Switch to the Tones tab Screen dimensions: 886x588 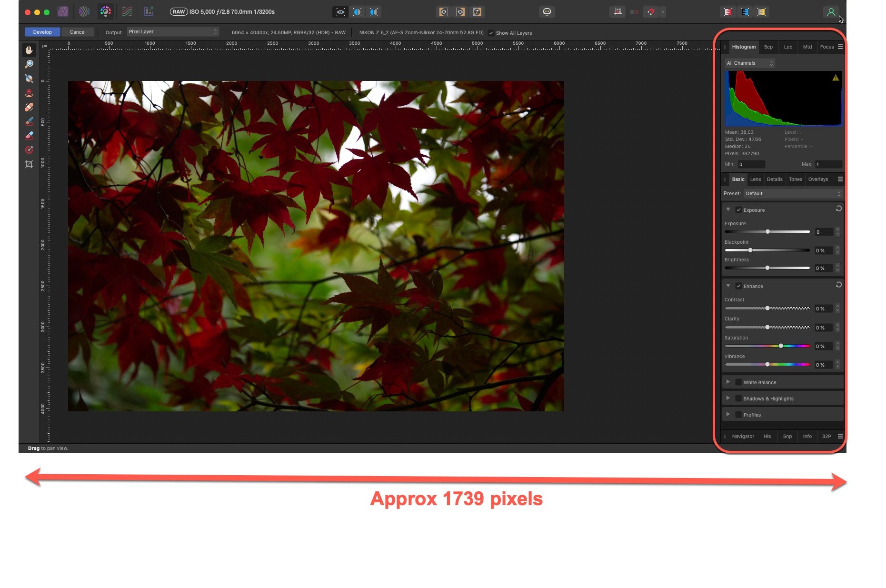(796, 179)
